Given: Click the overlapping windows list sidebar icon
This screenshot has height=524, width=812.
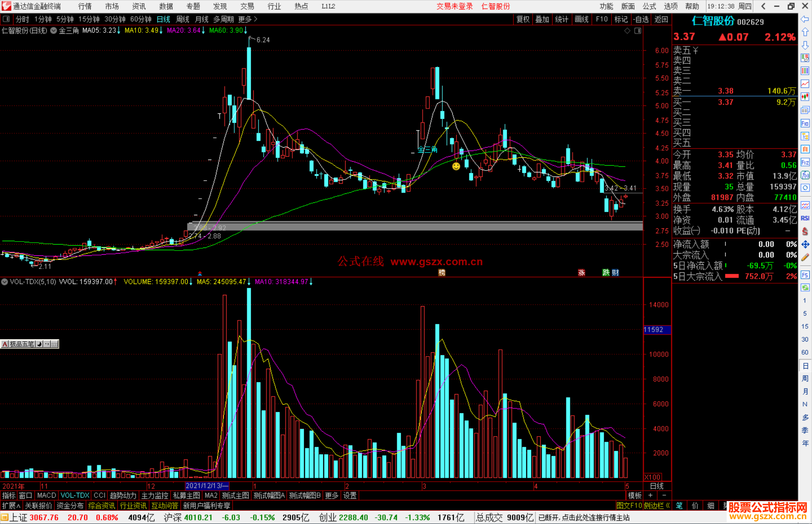Looking at the screenshot, I should 805,110.
